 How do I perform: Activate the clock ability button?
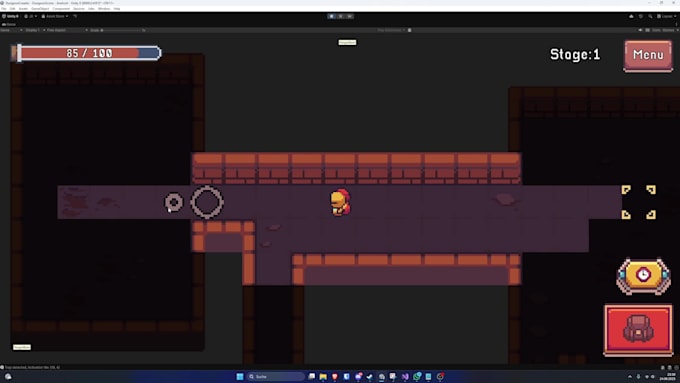coord(643,276)
